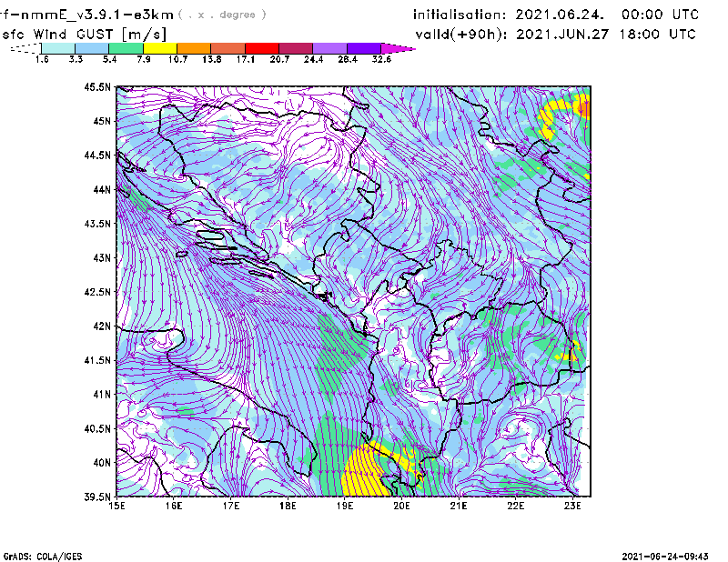Select the violet 28.4–32.6 legend swatch
This screenshot has width=728, height=562.
(x=364, y=48)
